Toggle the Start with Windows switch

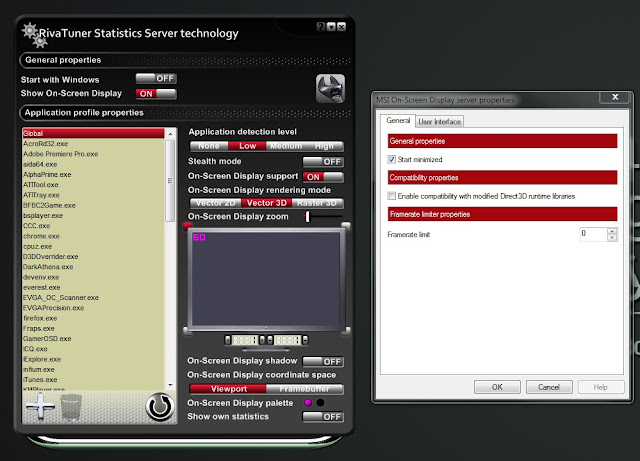[x=156, y=78]
